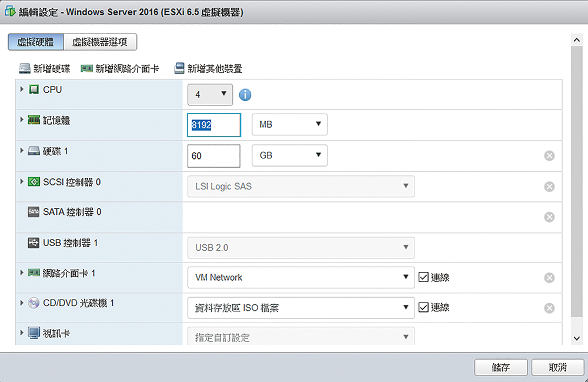
Task: Open the USB 2.0 controller dropdown
Action: click(x=301, y=248)
